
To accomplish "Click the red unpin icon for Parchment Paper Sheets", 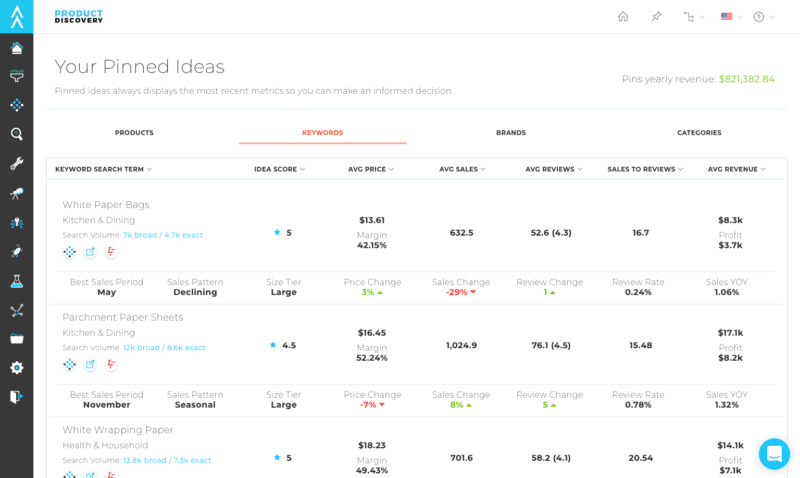I will tap(111, 365).
